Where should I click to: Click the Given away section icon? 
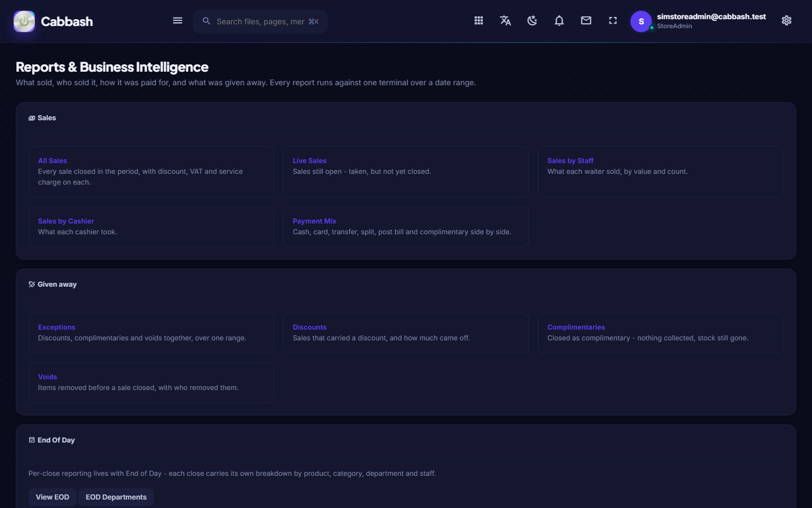click(x=32, y=284)
